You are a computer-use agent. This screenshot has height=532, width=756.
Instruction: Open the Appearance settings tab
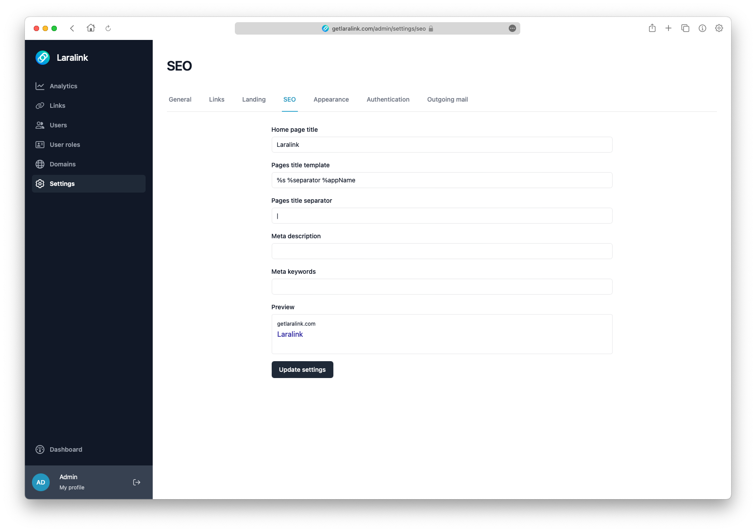(x=331, y=99)
